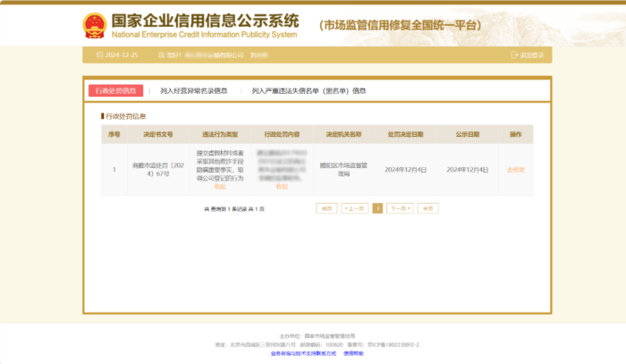Click the calendar icon beside 2024-12-25

(99, 55)
